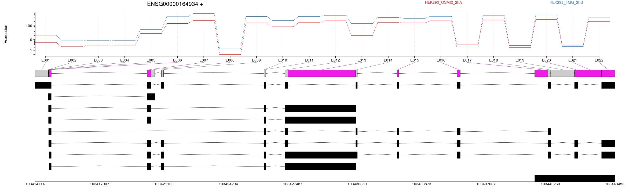Viewport: 644px width, 188px height.
Task: Click exon label E001
Action: [46, 60]
